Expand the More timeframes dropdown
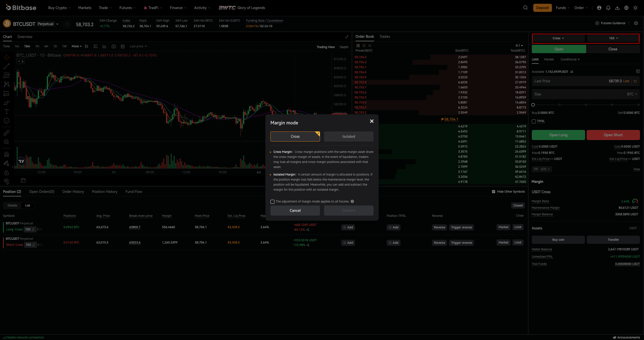644x340 pixels. [77, 46]
